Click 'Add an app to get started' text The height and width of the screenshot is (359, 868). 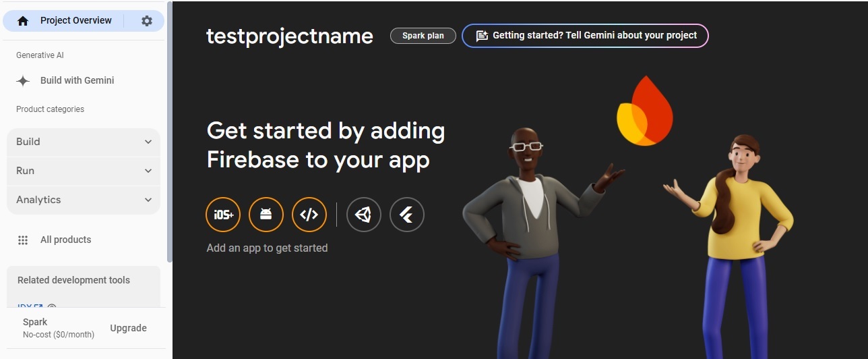coord(267,248)
